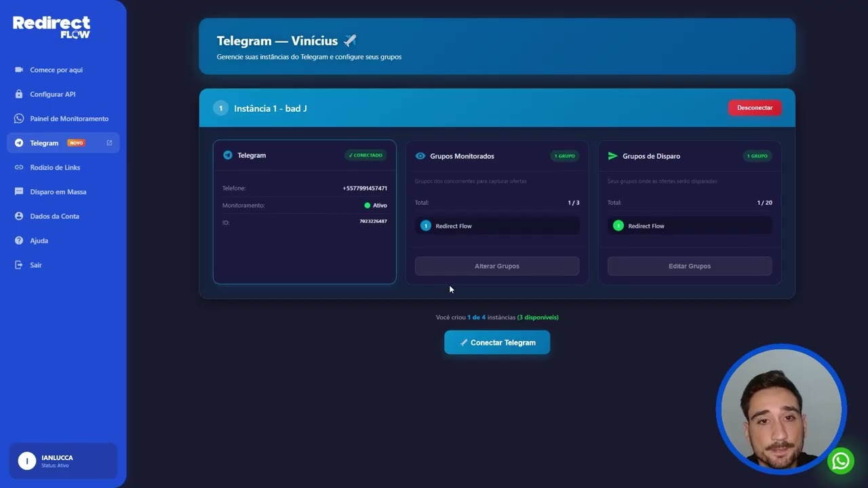The image size is (868, 488).
Task: Click the green Ativo status dot
Action: pos(368,205)
